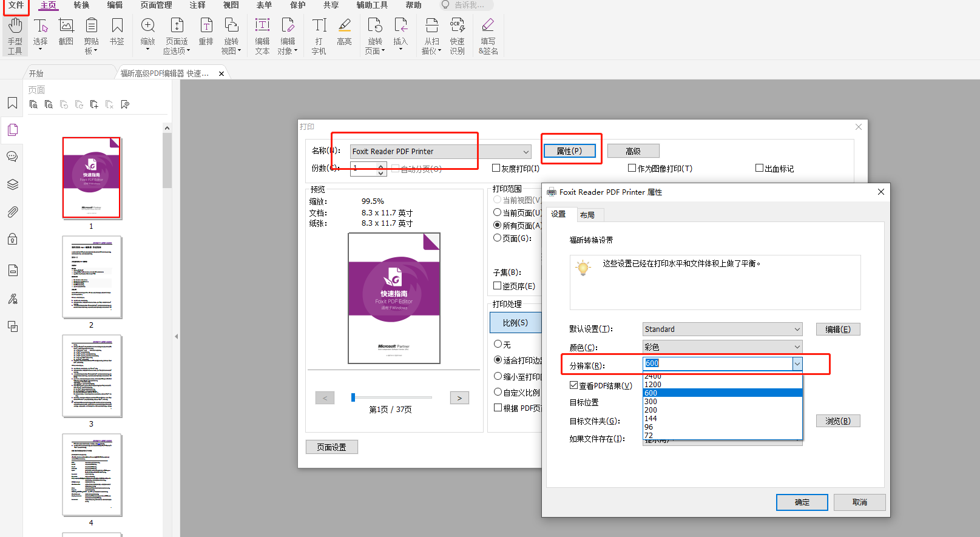
Task: Expand the color (彩色) dropdown
Action: pyautogui.click(x=722, y=347)
